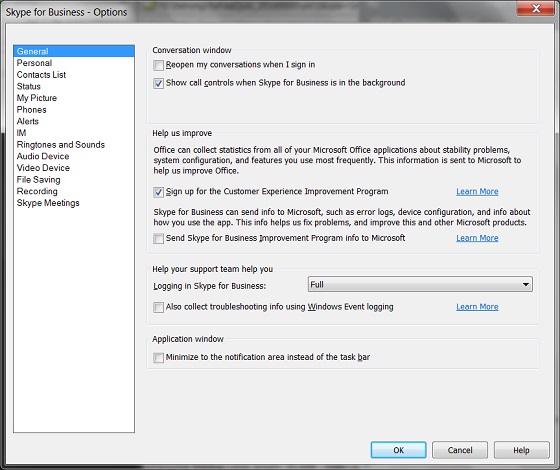The height and width of the screenshot is (470, 560).
Task: Uncheck show call controls in background
Action: point(158,84)
